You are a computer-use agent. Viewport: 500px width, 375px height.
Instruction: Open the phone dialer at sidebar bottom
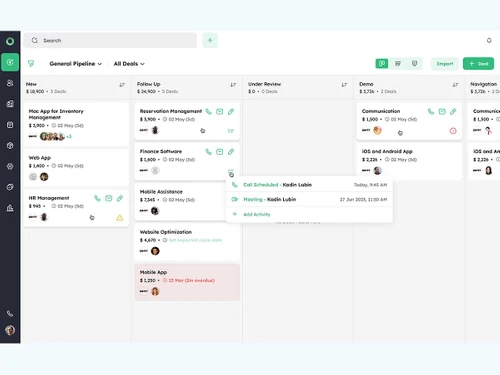pos(10,314)
